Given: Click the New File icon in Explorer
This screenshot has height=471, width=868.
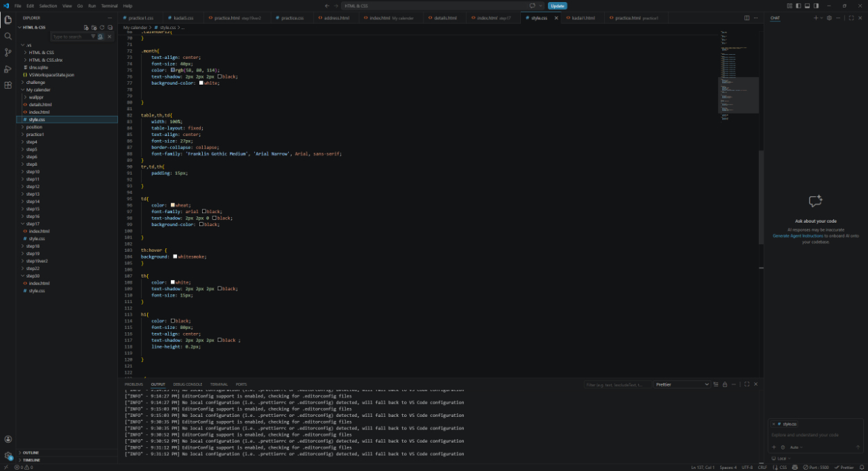Looking at the screenshot, I should [x=86, y=27].
